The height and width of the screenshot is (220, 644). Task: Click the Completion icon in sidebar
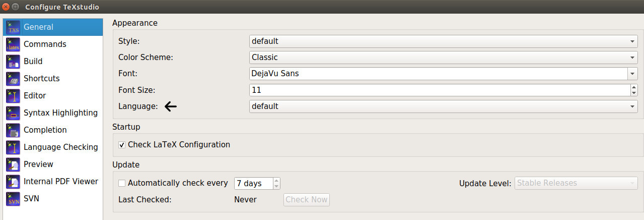click(x=13, y=130)
